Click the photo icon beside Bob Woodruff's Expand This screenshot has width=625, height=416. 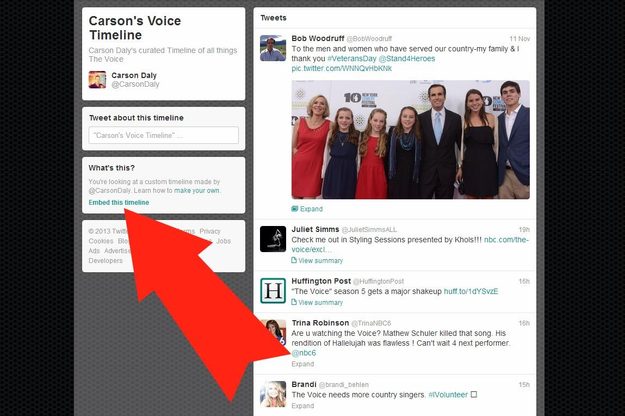[x=295, y=209]
